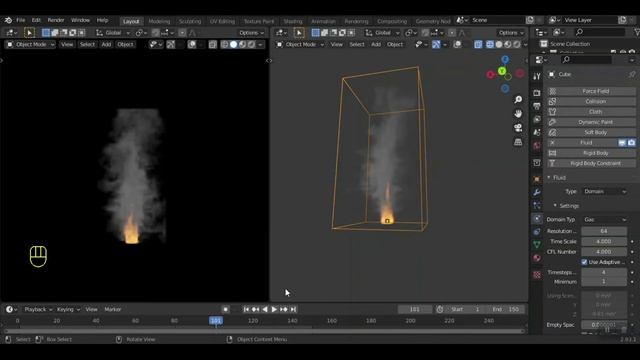Select solid shading in right viewport

[x=499, y=44]
